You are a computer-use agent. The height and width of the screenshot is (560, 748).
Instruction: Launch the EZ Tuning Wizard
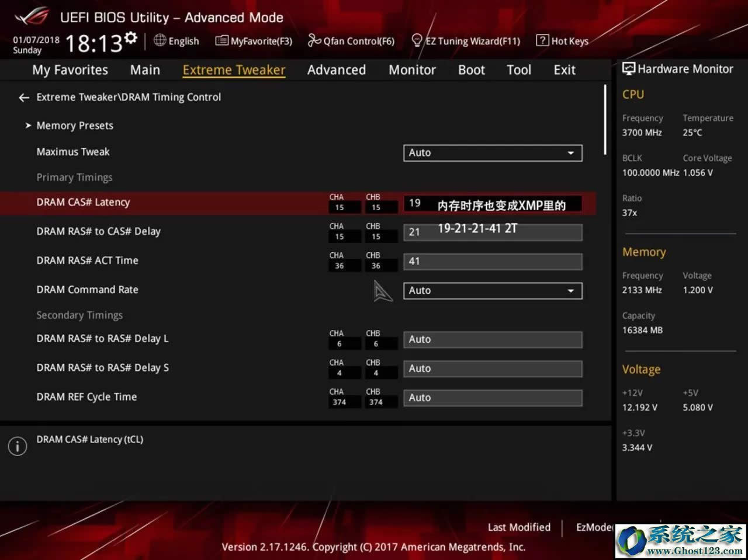pos(466,41)
